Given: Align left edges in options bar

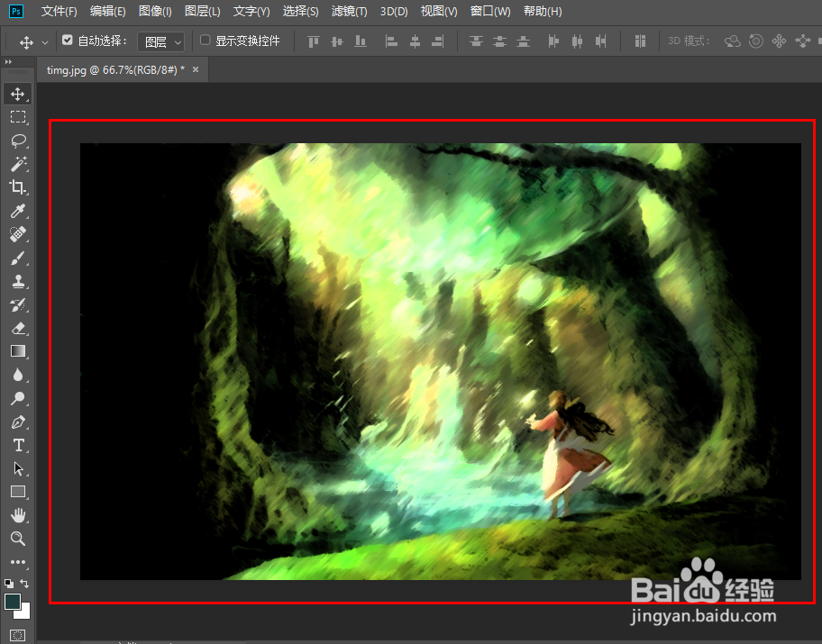Looking at the screenshot, I should click(x=391, y=41).
